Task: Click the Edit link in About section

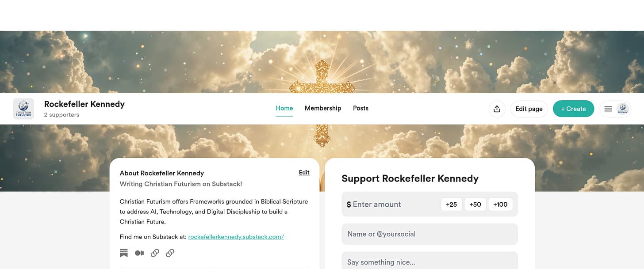Action: (304, 173)
